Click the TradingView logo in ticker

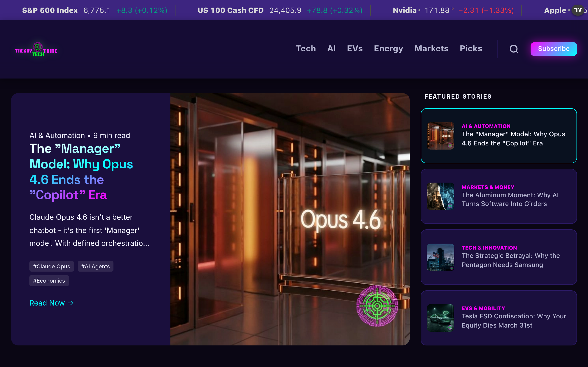[578, 10]
